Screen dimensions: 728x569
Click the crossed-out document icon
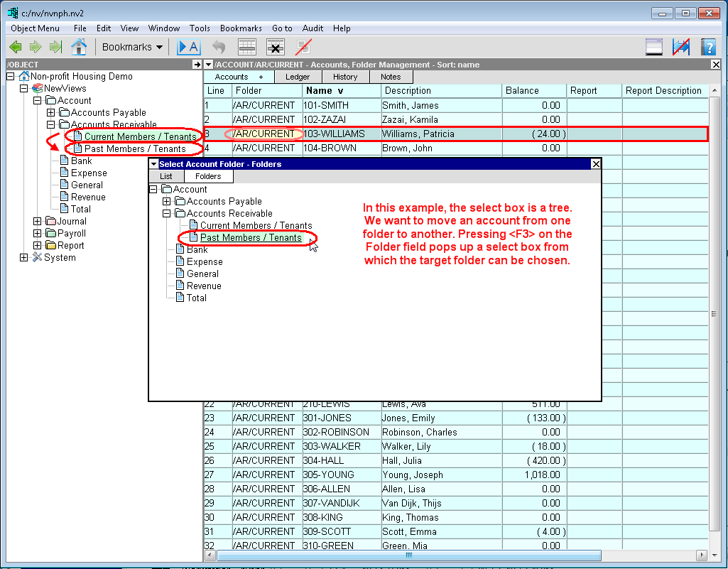pos(304,47)
